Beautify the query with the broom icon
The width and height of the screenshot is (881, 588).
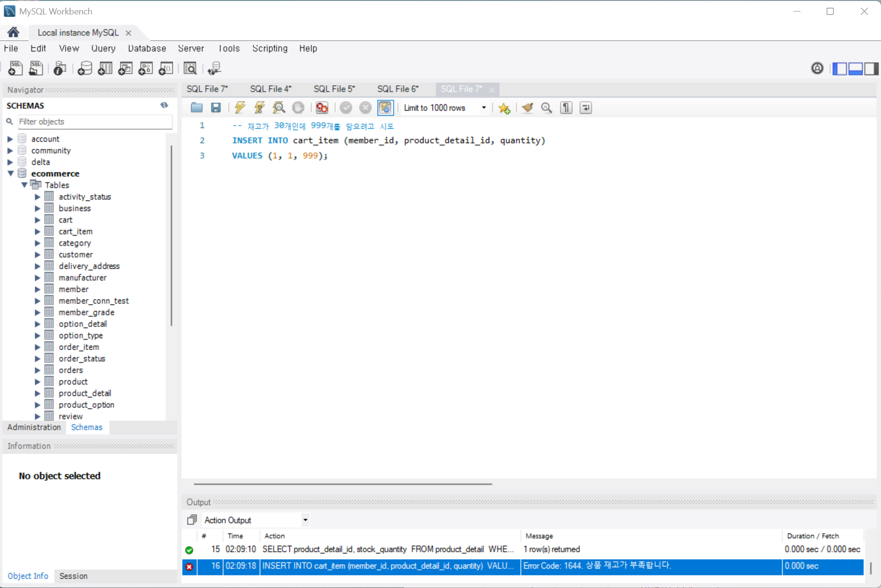527,108
